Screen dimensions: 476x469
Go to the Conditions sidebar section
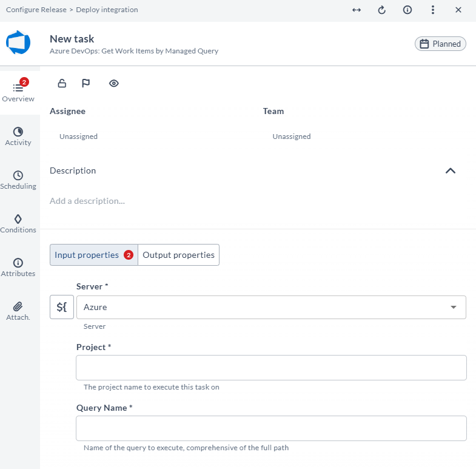18,224
